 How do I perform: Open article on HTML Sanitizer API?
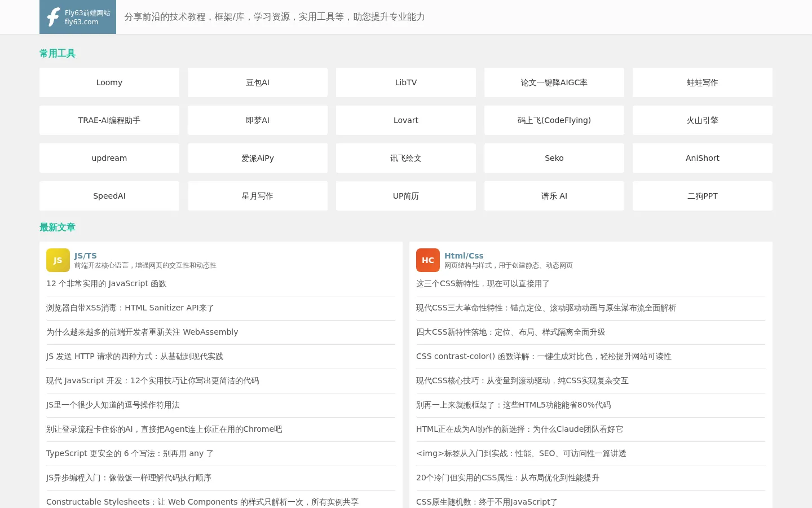[x=130, y=308]
